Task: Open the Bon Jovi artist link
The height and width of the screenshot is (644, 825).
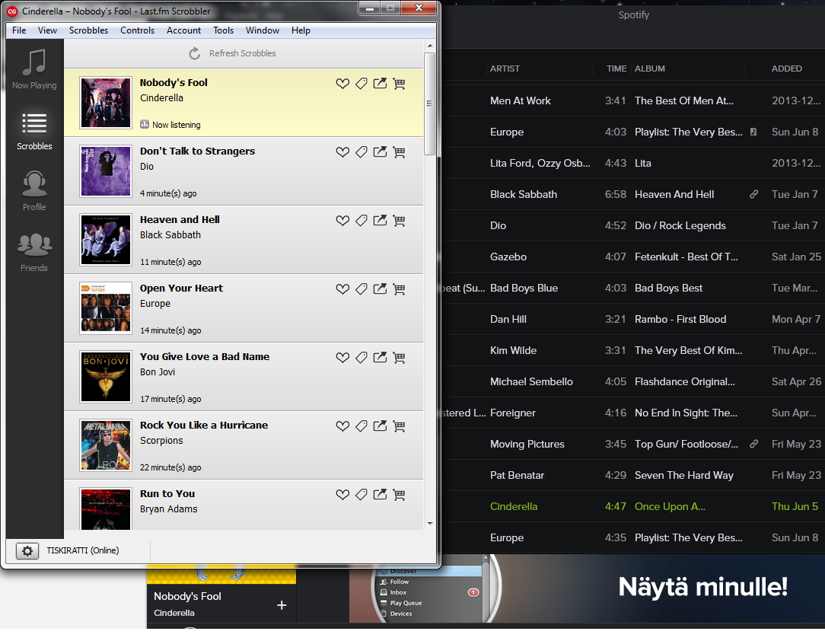Action: [158, 372]
